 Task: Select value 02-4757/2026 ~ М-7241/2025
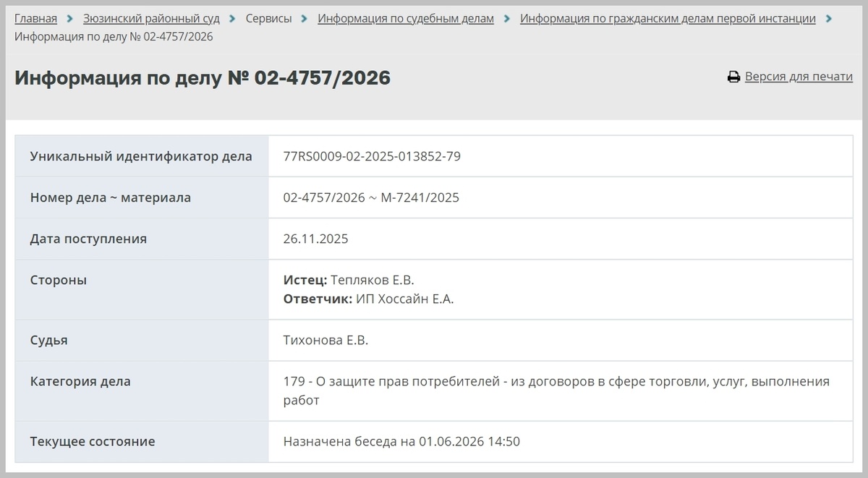pos(371,197)
